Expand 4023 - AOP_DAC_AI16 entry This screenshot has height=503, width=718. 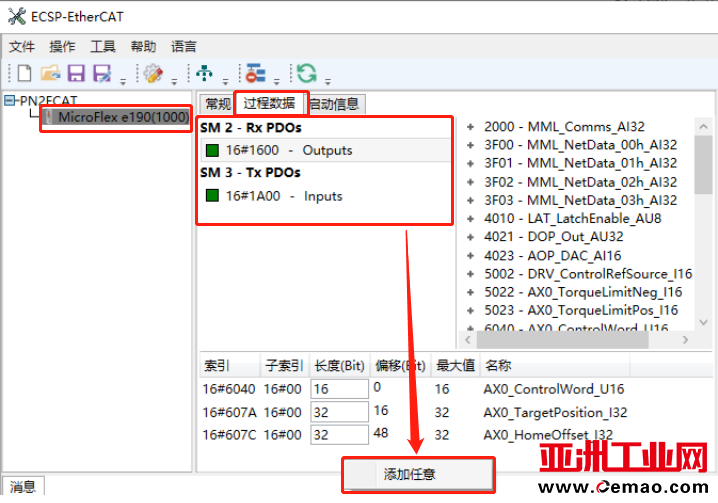[470, 256]
